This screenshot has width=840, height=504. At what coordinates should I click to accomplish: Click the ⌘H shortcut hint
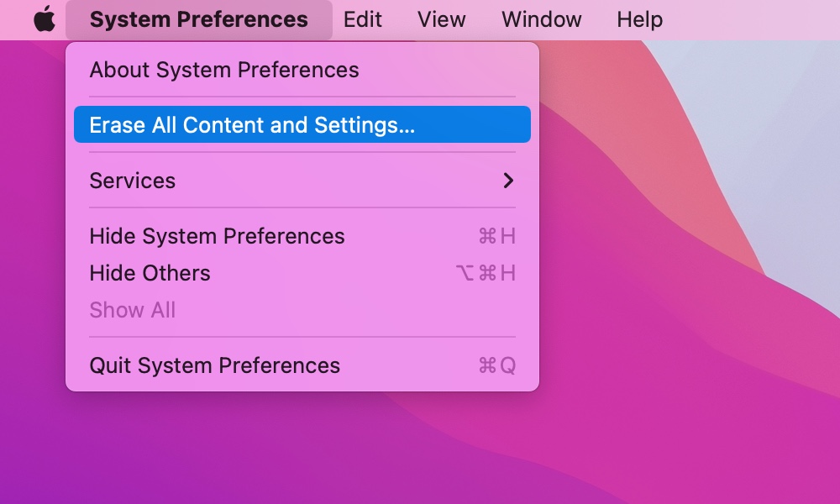496,236
